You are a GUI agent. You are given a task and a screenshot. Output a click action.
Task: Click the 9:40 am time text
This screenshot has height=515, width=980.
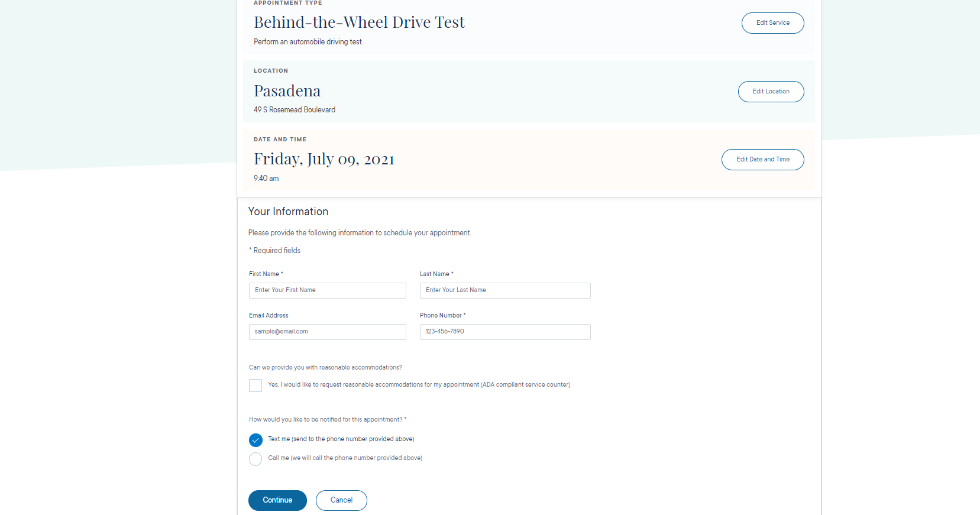[266, 179]
